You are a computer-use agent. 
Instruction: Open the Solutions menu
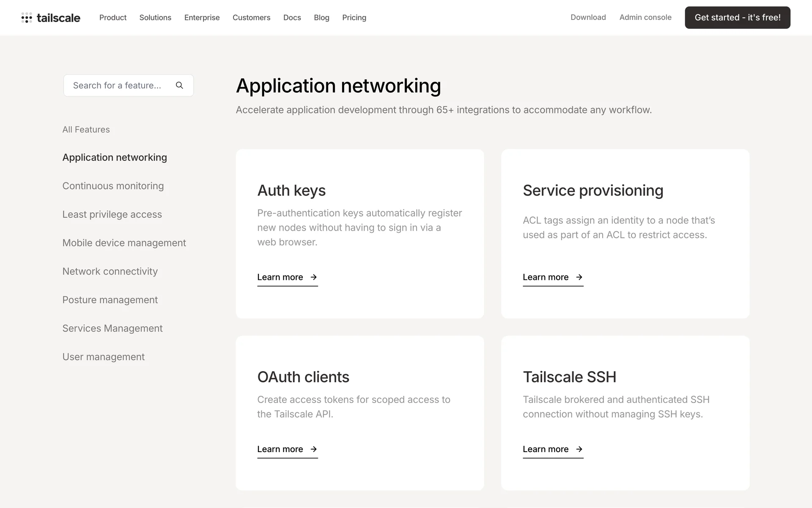pos(155,18)
